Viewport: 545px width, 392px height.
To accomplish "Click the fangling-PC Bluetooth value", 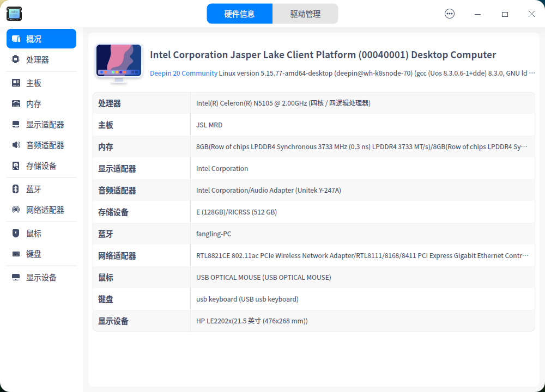I will (214, 234).
